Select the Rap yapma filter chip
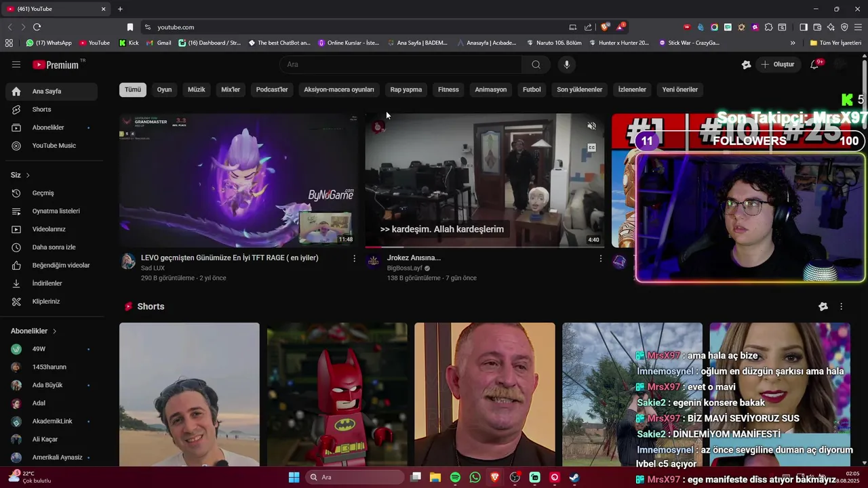Image resolution: width=868 pixels, height=488 pixels. click(x=406, y=89)
